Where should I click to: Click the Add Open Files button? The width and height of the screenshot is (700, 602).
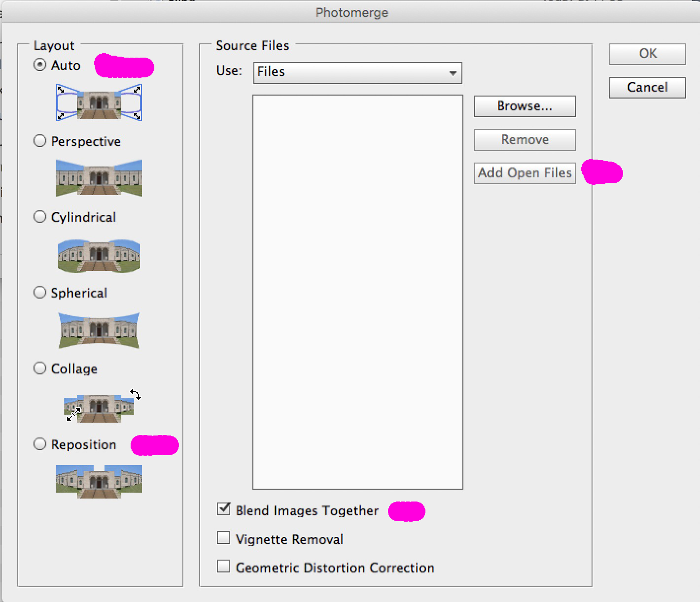pyautogui.click(x=525, y=173)
